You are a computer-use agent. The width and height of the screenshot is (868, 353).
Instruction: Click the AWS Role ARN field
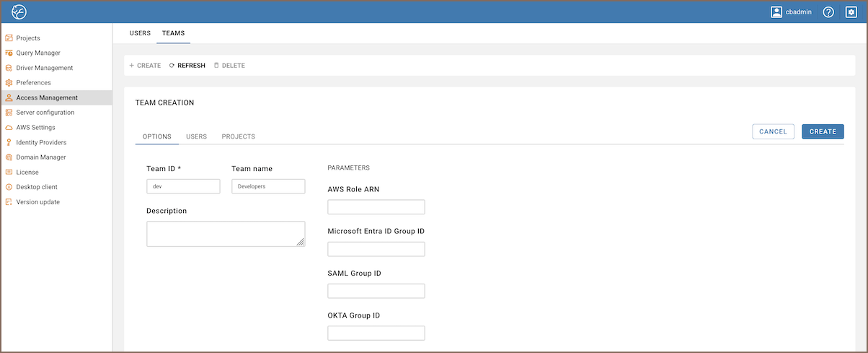click(376, 207)
